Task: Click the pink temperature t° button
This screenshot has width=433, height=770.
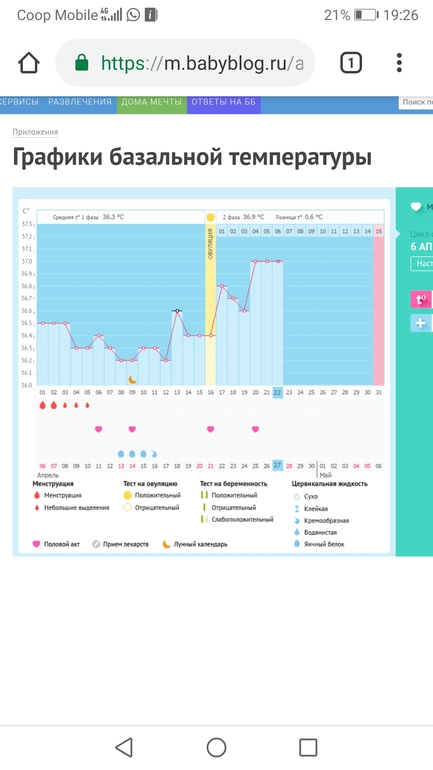Action: pyautogui.click(x=421, y=299)
